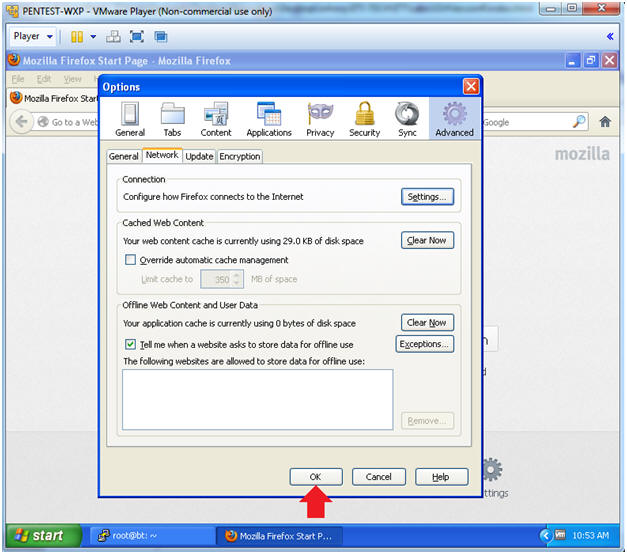Click the cache limit stepper arrows
This screenshot has height=554, width=627.
[x=237, y=279]
